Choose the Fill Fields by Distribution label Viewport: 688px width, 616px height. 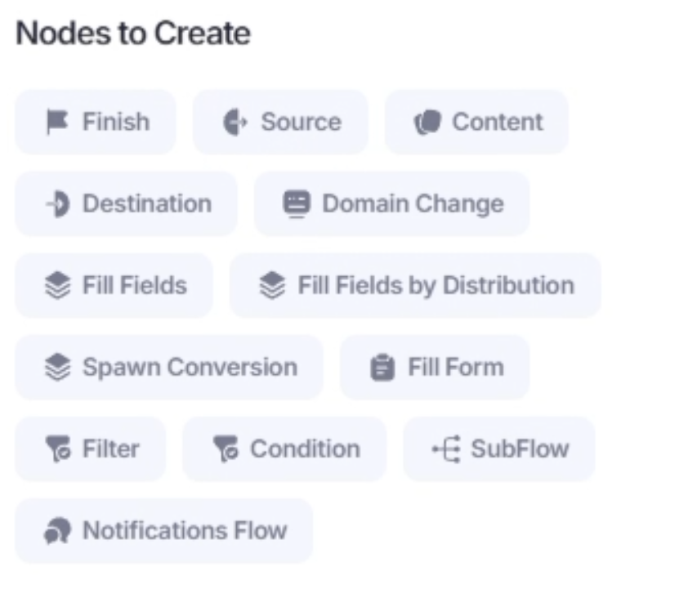tap(436, 285)
